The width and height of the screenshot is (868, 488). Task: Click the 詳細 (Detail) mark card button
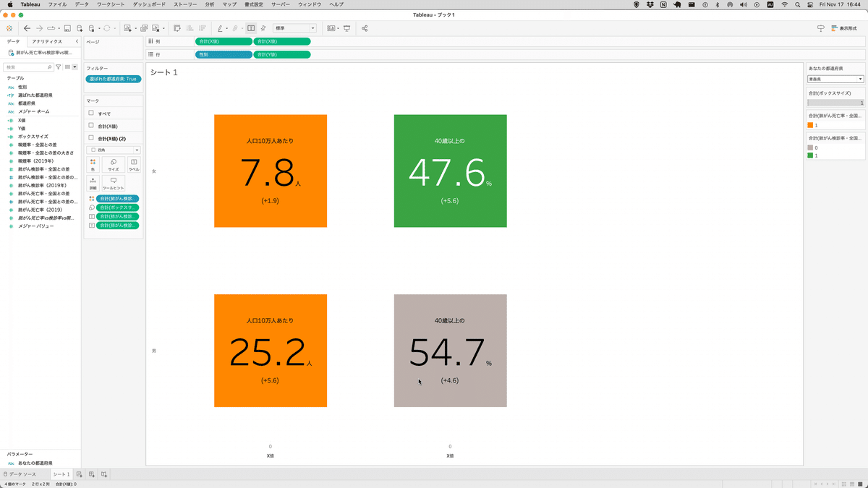pos(93,182)
